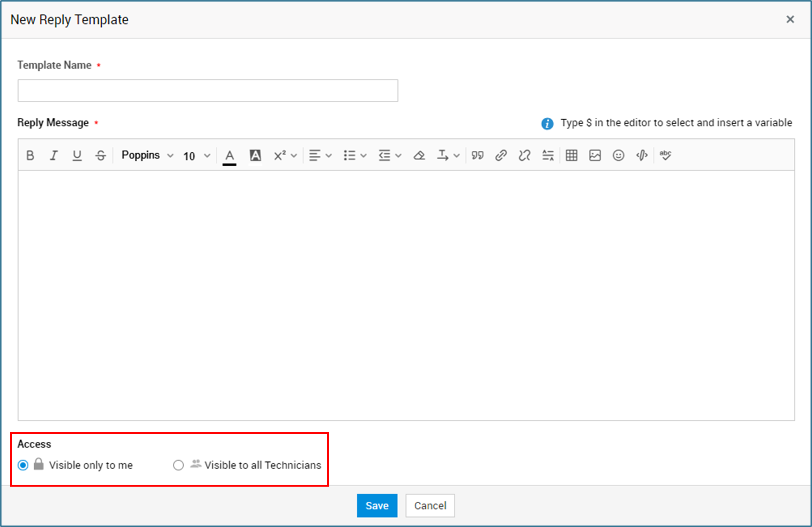Open the font size 10 dropdown
Viewport: 812px width, 527px height.
pyautogui.click(x=196, y=156)
